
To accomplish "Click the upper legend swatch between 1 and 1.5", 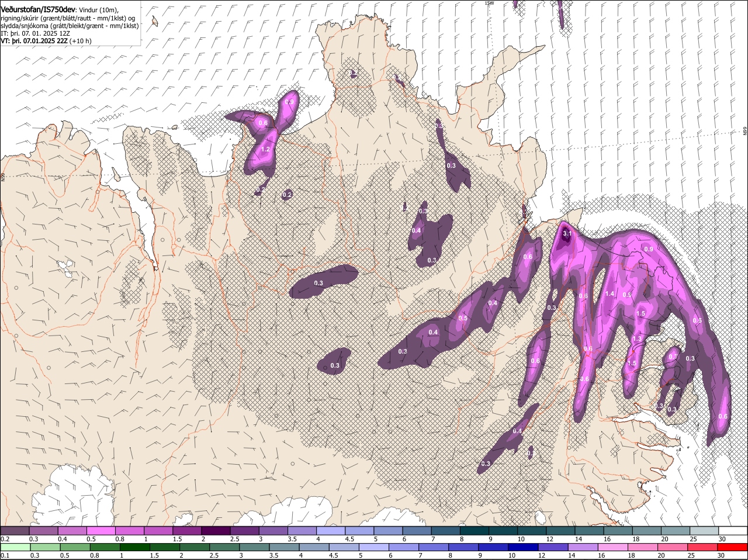I will pos(159,531).
